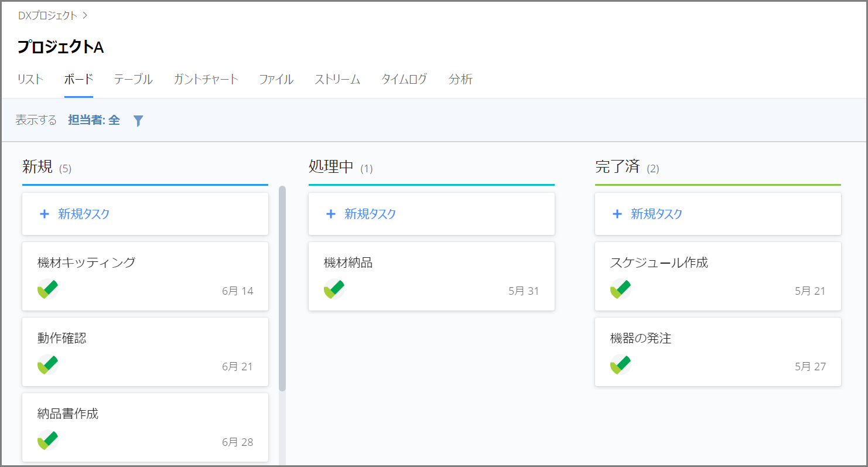Click plus icon in 新規 column
This screenshot has height=467, width=868.
(45, 214)
